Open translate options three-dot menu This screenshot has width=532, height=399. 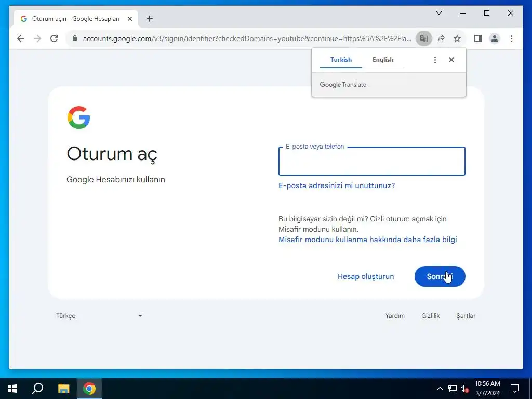tap(435, 60)
